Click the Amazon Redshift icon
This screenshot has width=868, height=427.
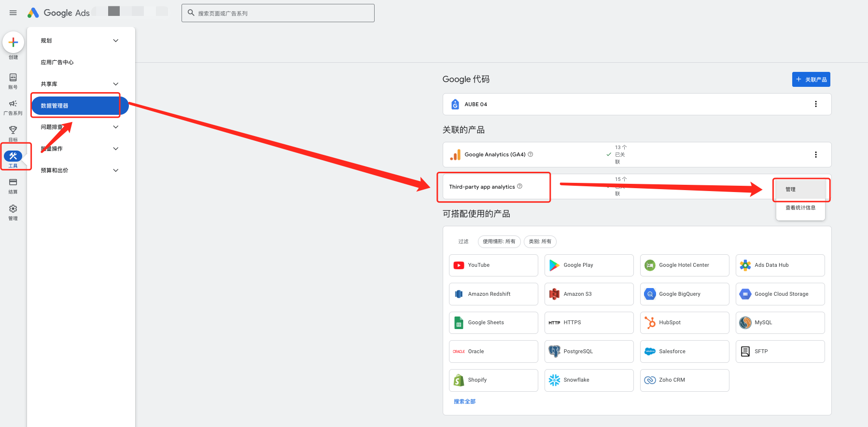[459, 294]
